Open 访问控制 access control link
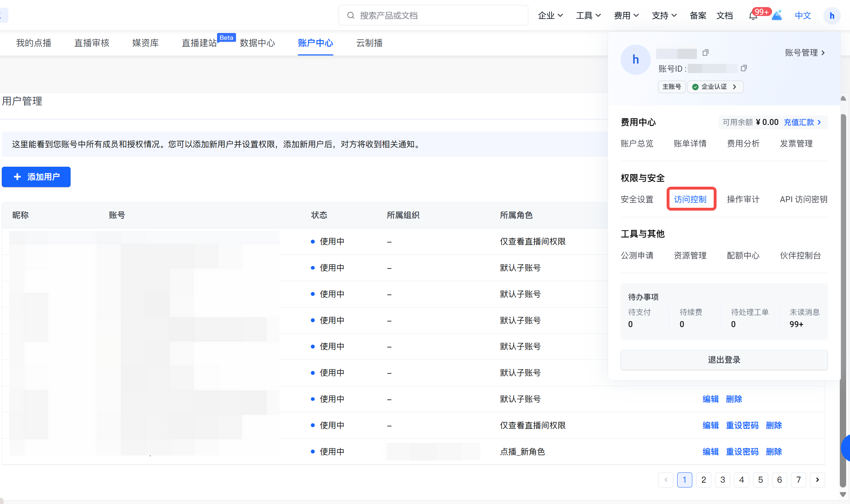 [690, 199]
